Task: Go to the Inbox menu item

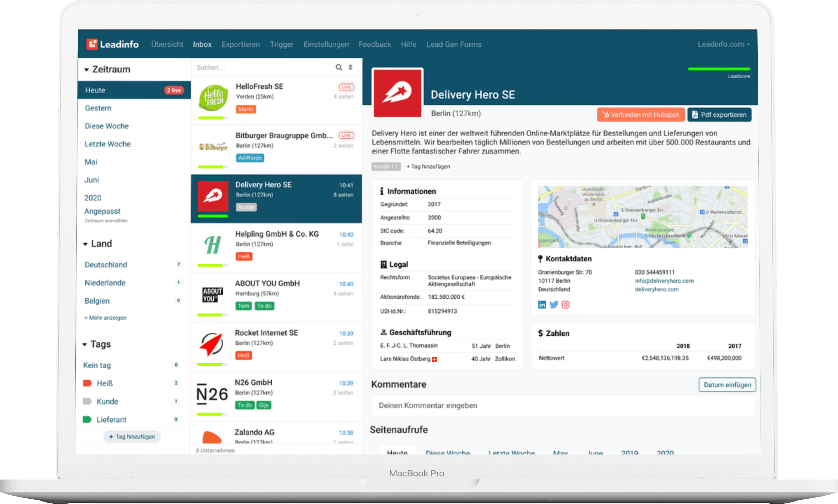Action: pyautogui.click(x=202, y=44)
